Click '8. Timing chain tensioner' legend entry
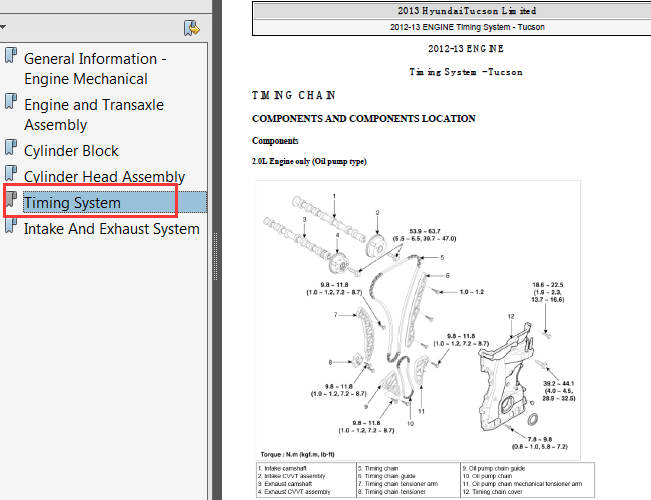Screen dimensions: 651x500 (392, 492)
